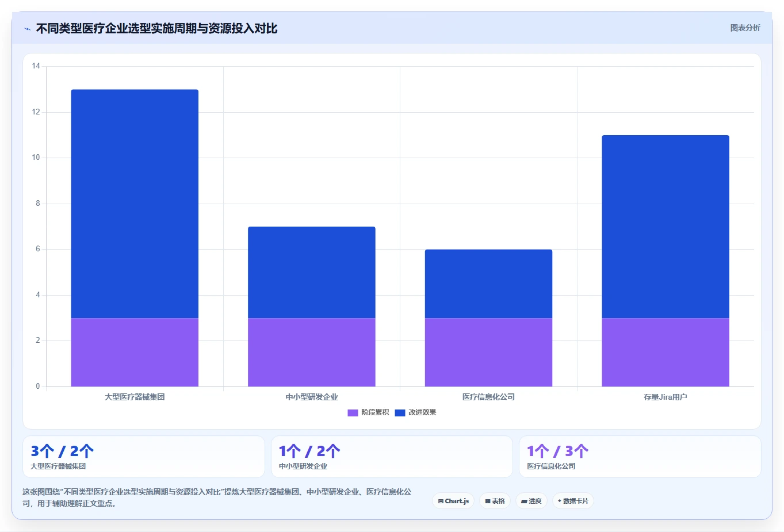
Task: Click the 存量Jira用户 x-axis label
Action: click(x=666, y=397)
